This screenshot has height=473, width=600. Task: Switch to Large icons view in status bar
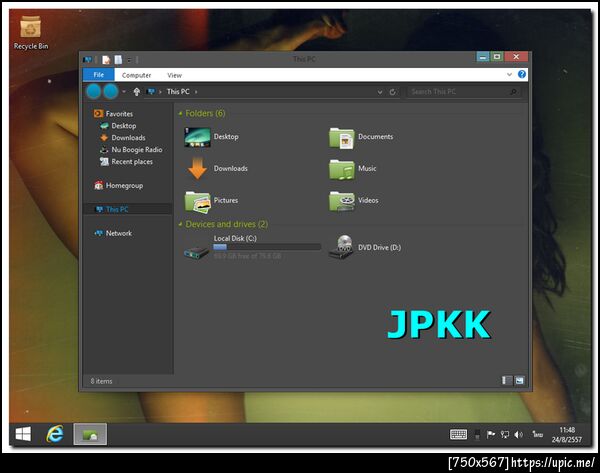(519, 380)
